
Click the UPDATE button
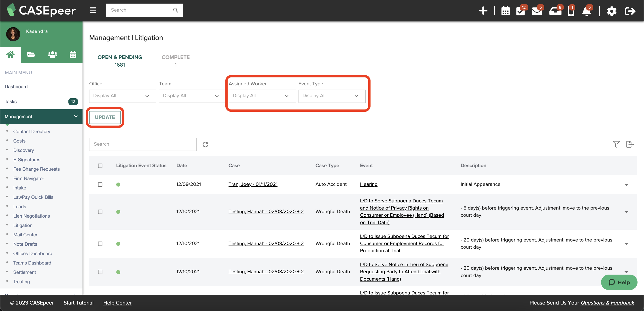click(105, 117)
